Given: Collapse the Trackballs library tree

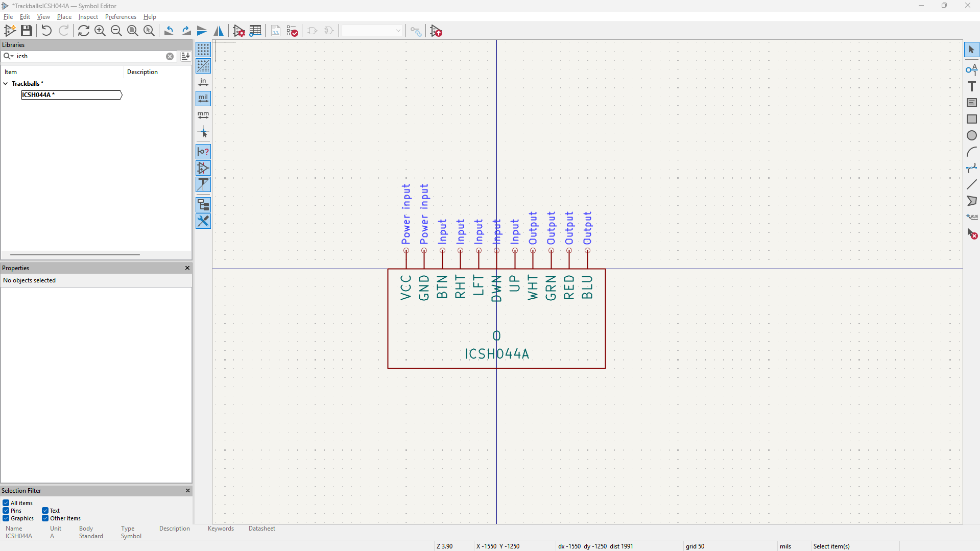Looking at the screenshot, I should click(x=6, y=83).
